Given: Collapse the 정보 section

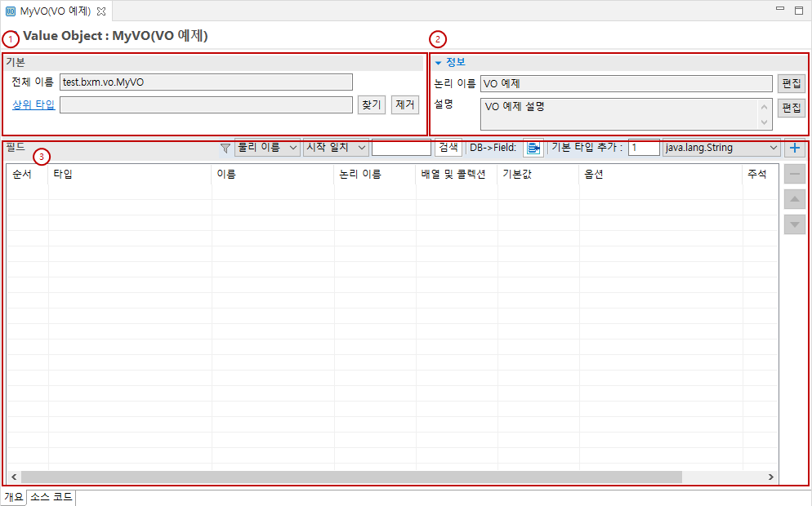Looking at the screenshot, I should click(x=438, y=62).
